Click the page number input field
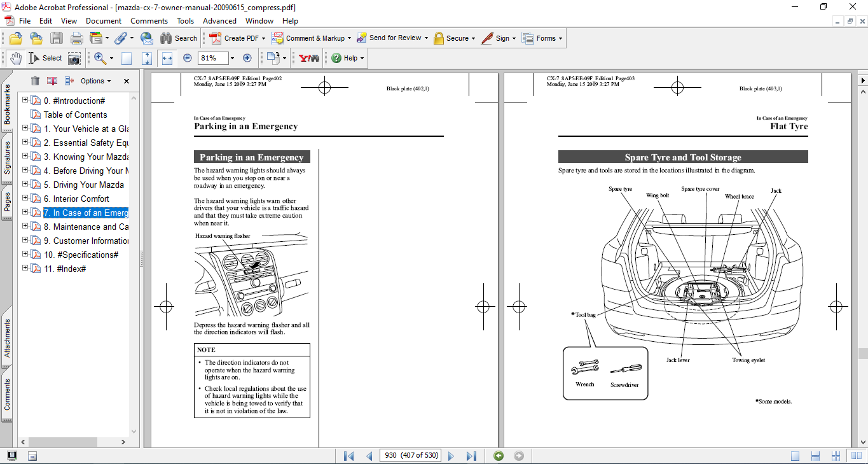The height and width of the screenshot is (464, 868). 410,456
